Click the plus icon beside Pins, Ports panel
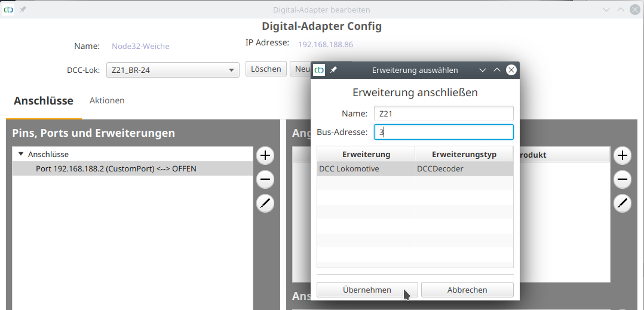The image size is (644, 310). point(265,156)
